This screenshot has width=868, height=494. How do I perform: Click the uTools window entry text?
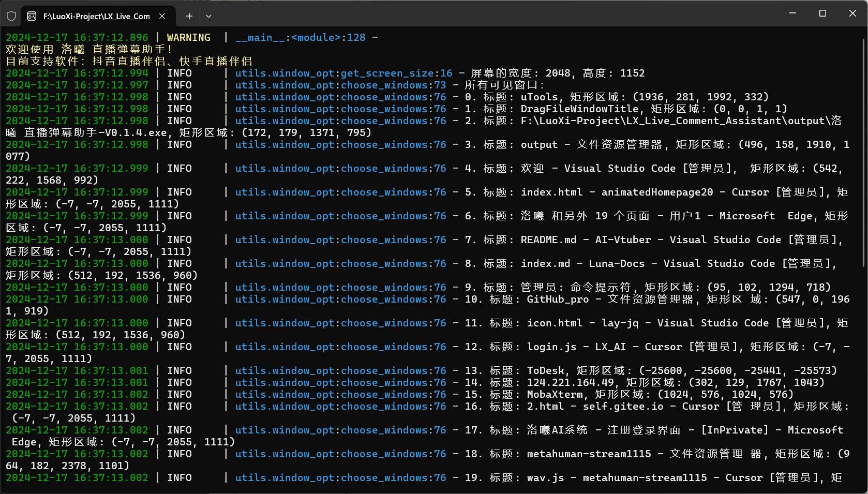(539, 97)
